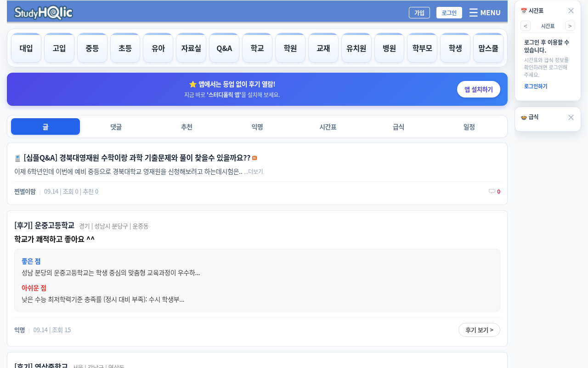Open the 급식 tab

(x=398, y=127)
